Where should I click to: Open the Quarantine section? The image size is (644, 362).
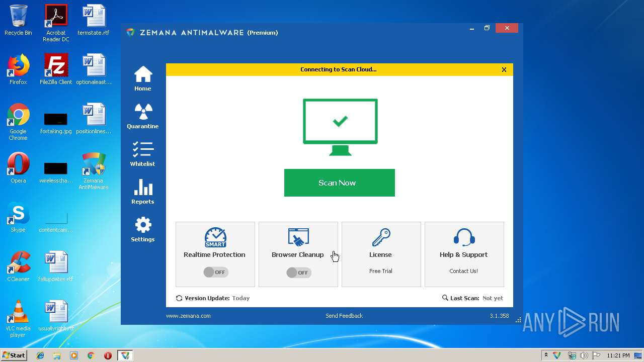(143, 116)
